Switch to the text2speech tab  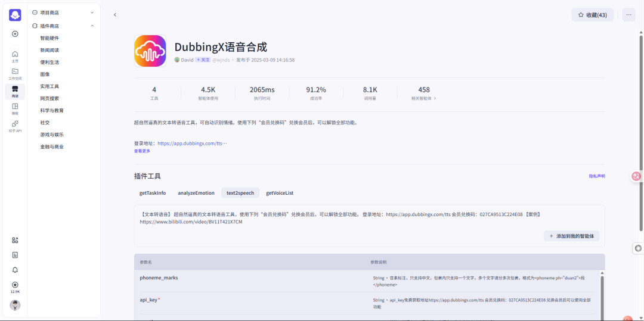[240, 193]
